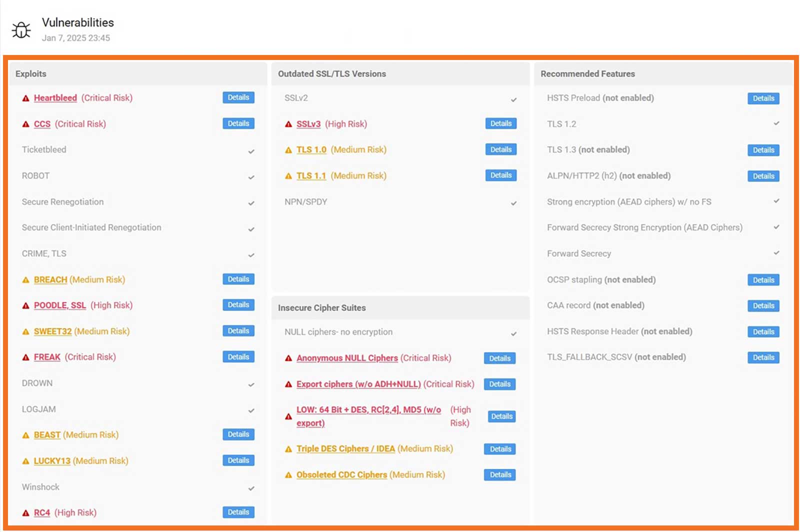Open the SWEET32 vulnerability link
This screenshot has width=800, height=532.
[x=52, y=331]
